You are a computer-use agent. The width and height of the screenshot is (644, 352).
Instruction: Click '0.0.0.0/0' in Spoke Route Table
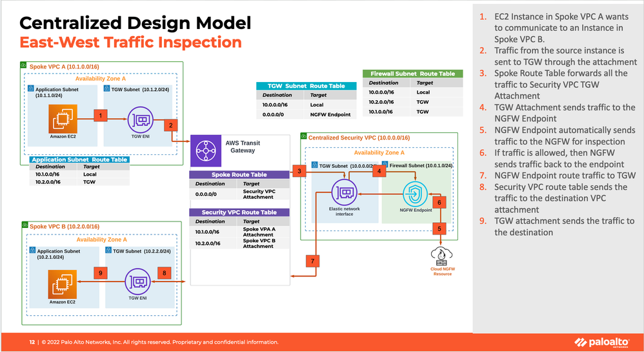(x=206, y=194)
